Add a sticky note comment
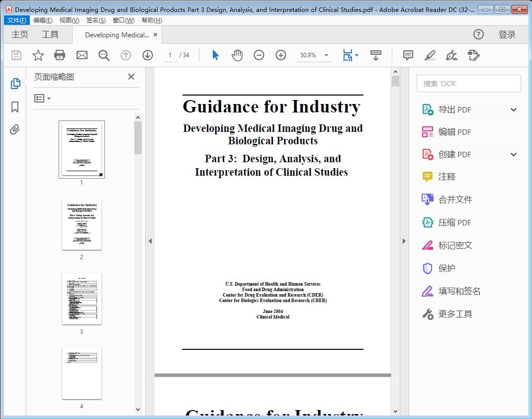Screen dimensions: 532x419 (408, 55)
